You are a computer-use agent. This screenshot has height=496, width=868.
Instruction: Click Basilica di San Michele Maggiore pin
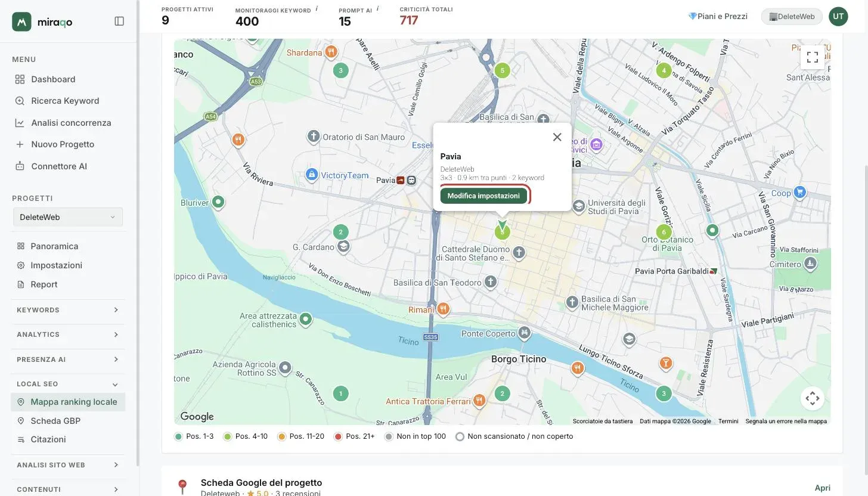(x=572, y=302)
